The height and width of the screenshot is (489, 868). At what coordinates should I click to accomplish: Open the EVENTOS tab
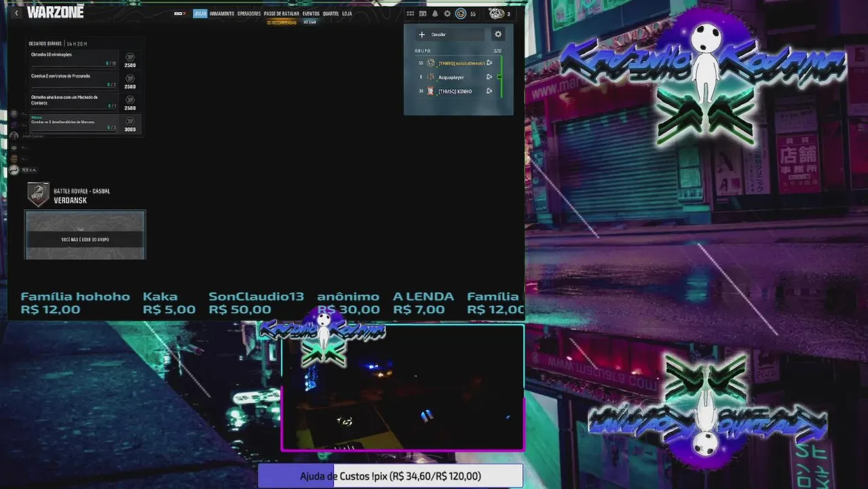coord(311,14)
